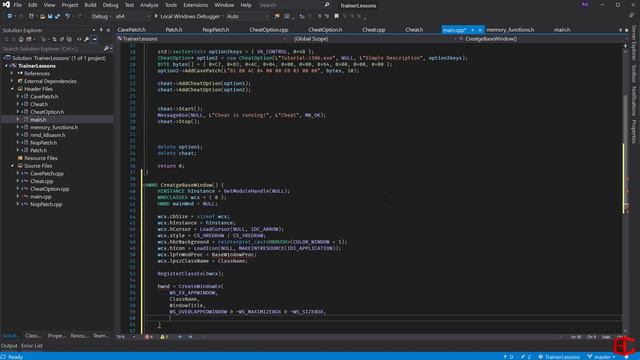Image resolution: width=640 pixels, height=360 pixels.
Task: Open the Debug configuration dropdown
Action: pos(101,16)
